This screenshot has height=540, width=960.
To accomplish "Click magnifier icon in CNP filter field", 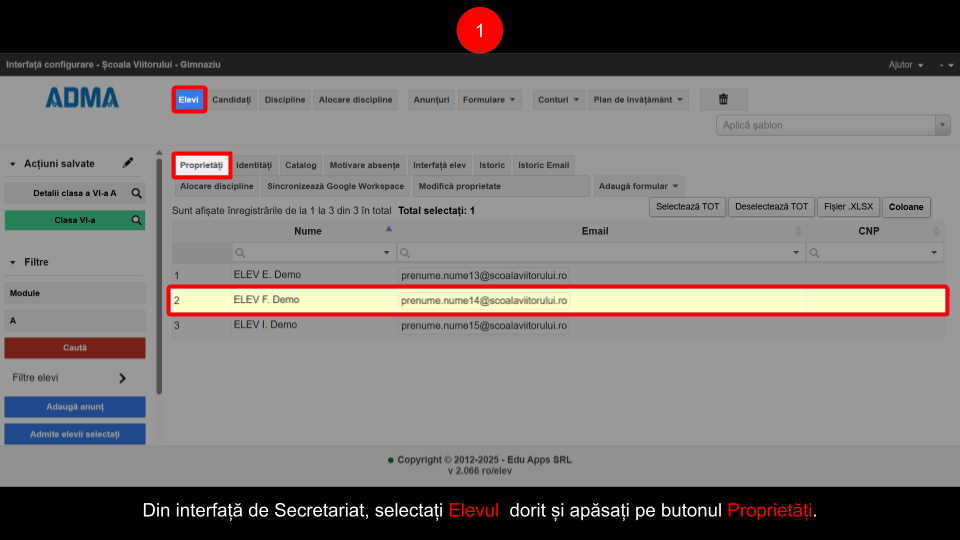I will click(814, 253).
